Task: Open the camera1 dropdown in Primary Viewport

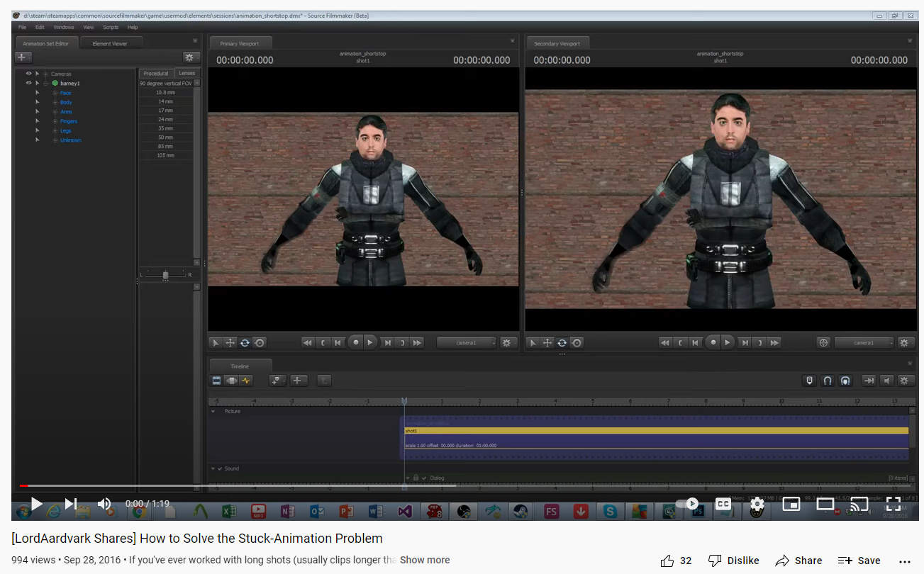Action: pos(466,343)
